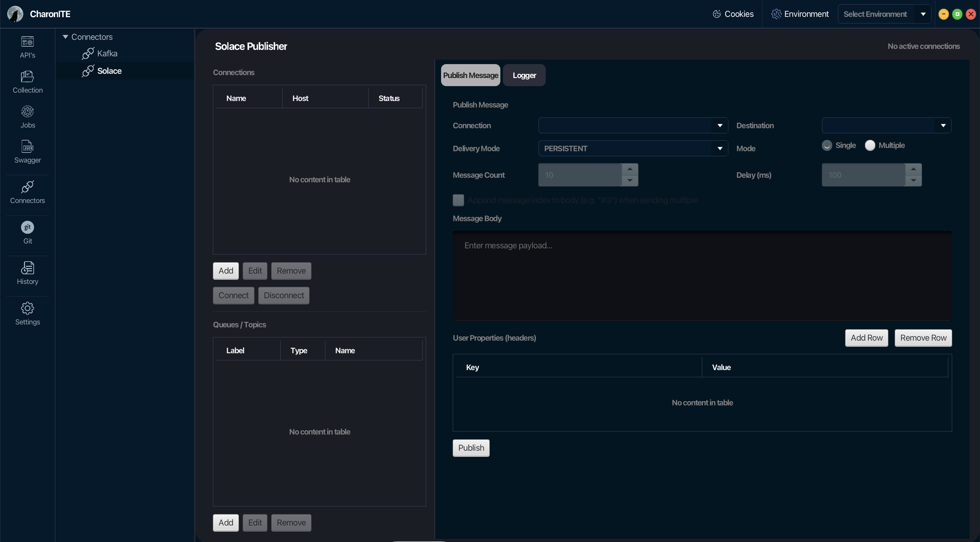Go to the Jobs sidebar icon
Viewport: 980px width, 542px height.
[x=28, y=111]
